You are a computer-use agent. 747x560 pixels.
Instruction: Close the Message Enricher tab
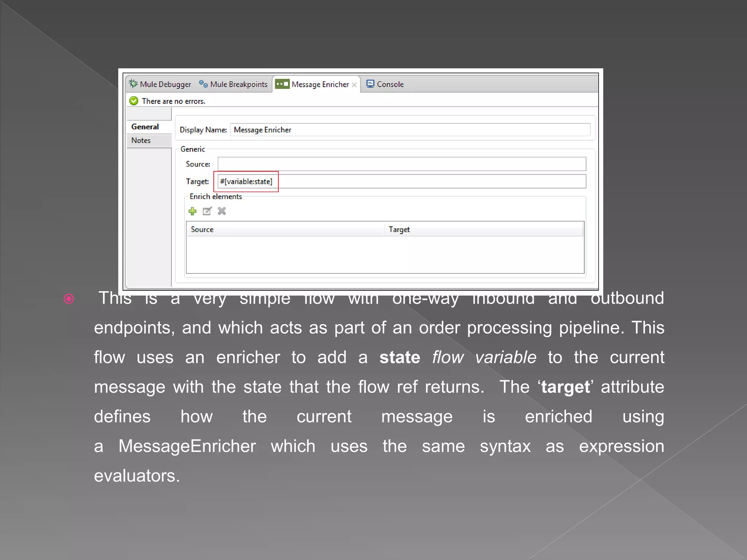pos(354,85)
